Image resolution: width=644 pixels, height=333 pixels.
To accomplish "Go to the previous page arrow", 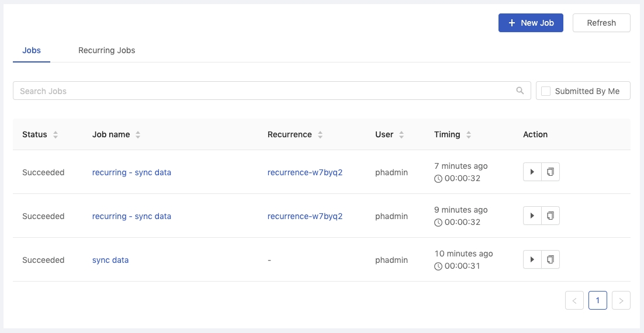I will [574, 300].
